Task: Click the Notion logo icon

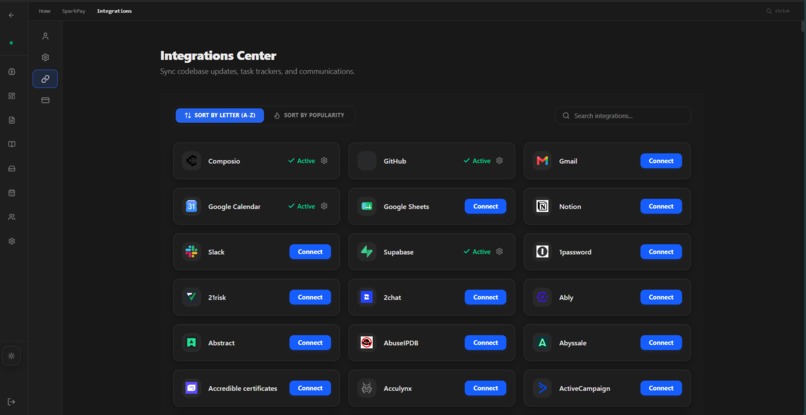Action: pyautogui.click(x=542, y=206)
